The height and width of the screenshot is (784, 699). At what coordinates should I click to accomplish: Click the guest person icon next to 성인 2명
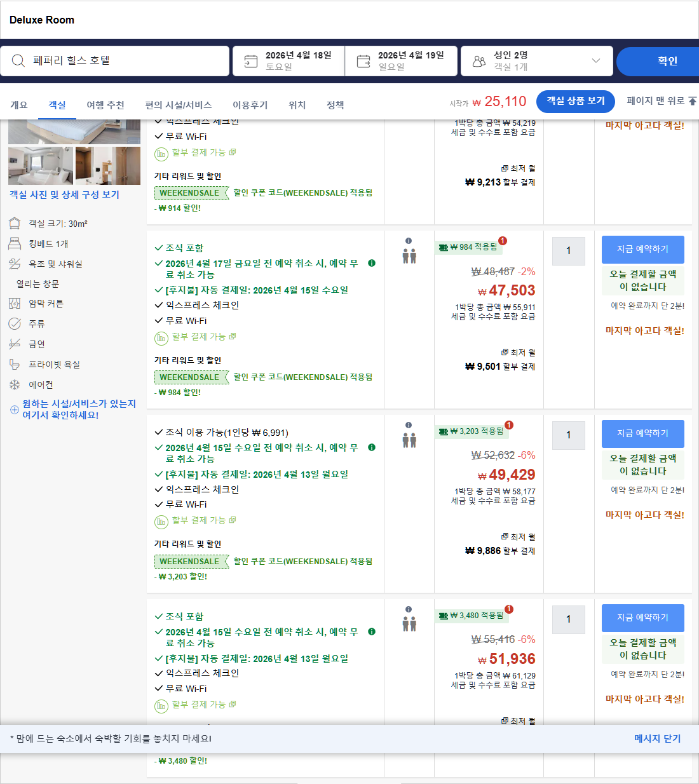[478, 60]
